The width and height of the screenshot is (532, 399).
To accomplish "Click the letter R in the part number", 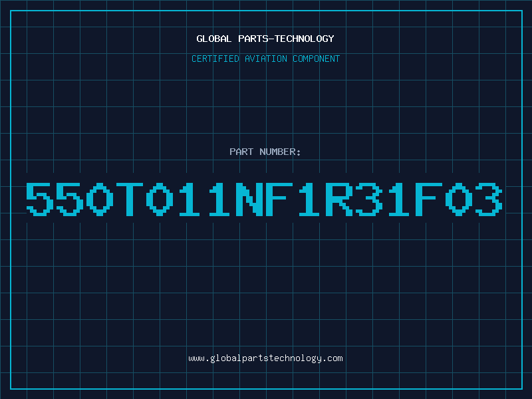I will 339,199.
